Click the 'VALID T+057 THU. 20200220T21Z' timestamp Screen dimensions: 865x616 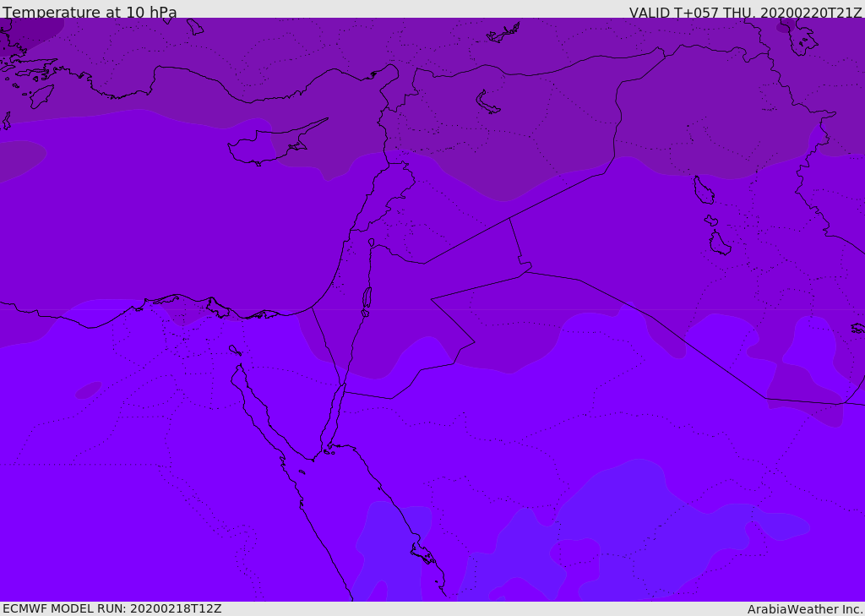coord(745,13)
